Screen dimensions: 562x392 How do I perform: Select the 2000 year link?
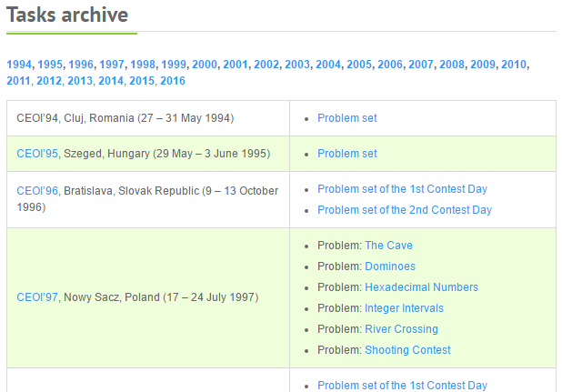(205, 65)
